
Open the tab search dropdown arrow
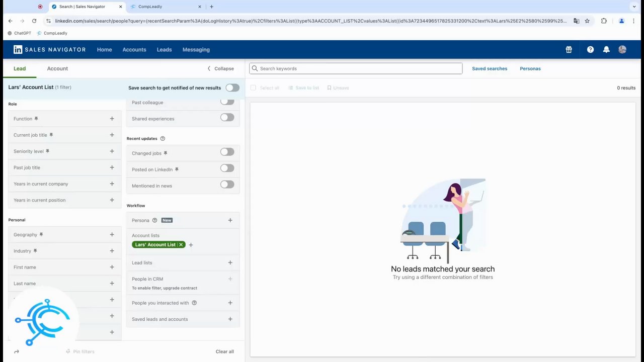click(634, 7)
